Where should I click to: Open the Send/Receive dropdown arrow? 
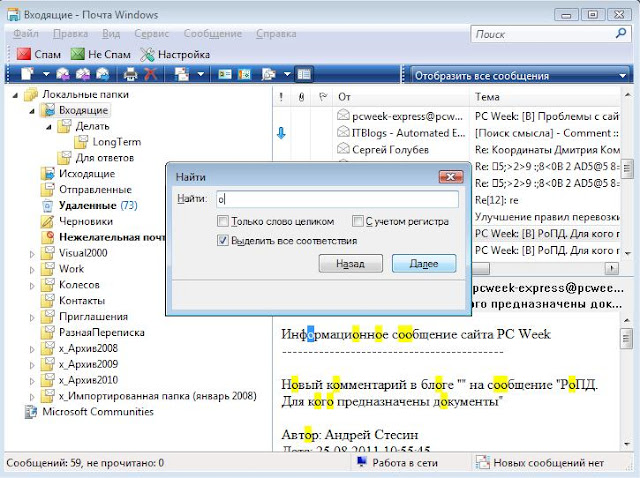[x=200, y=74]
